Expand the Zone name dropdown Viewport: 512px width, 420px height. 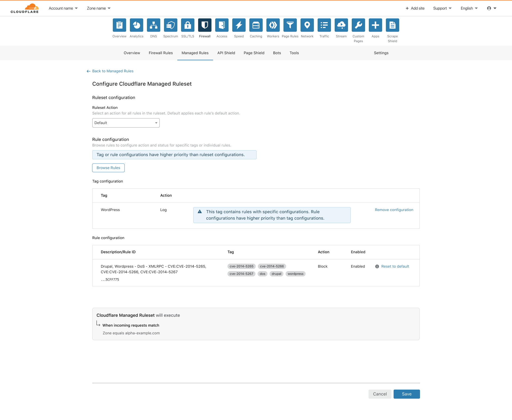click(99, 8)
